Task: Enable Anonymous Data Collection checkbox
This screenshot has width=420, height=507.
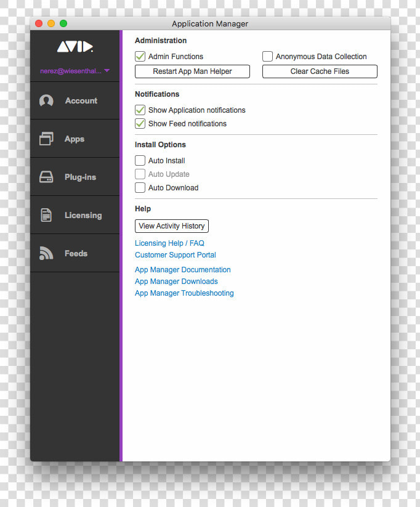Action: [x=267, y=56]
